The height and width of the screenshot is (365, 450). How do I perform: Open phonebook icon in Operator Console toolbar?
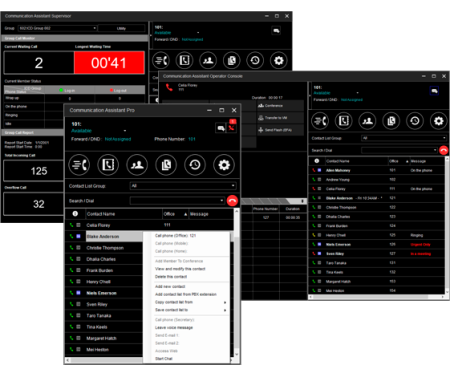344,121
